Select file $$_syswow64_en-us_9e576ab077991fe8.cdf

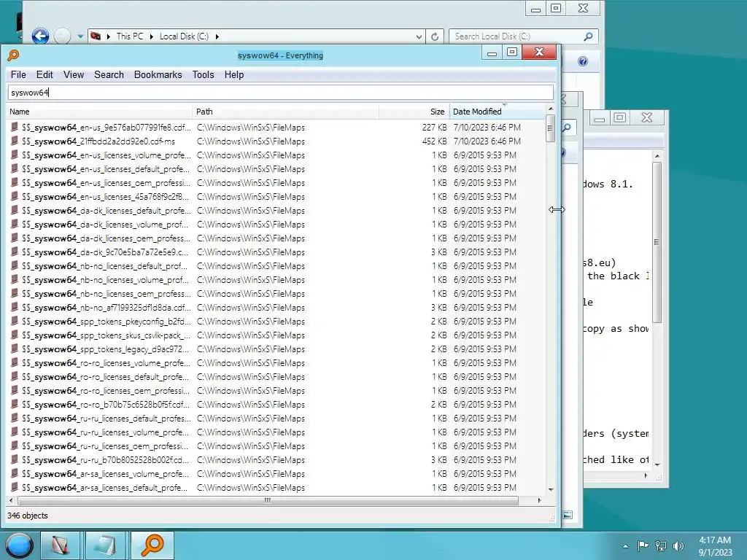click(x=276, y=127)
